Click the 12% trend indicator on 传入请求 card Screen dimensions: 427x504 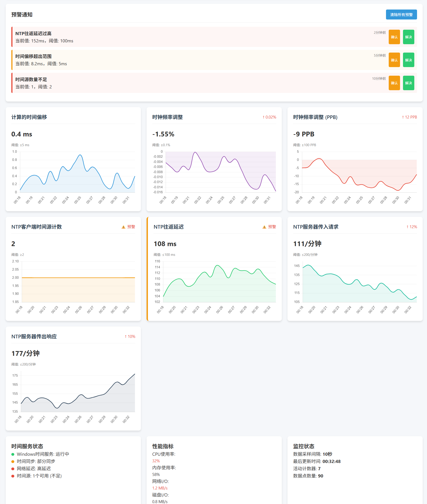coord(412,227)
